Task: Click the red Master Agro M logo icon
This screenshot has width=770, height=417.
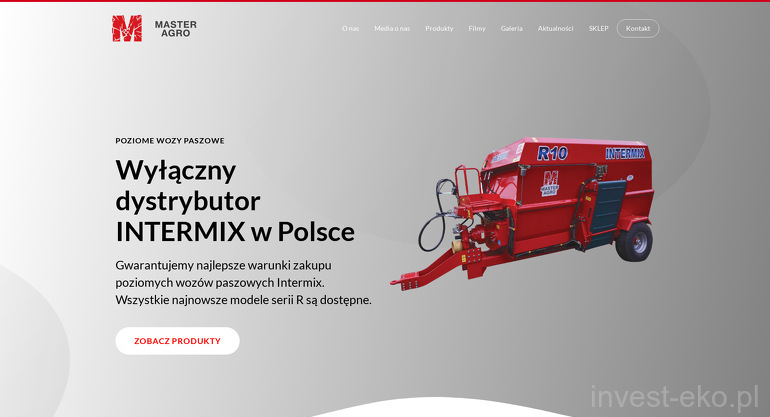Action: coord(127,28)
